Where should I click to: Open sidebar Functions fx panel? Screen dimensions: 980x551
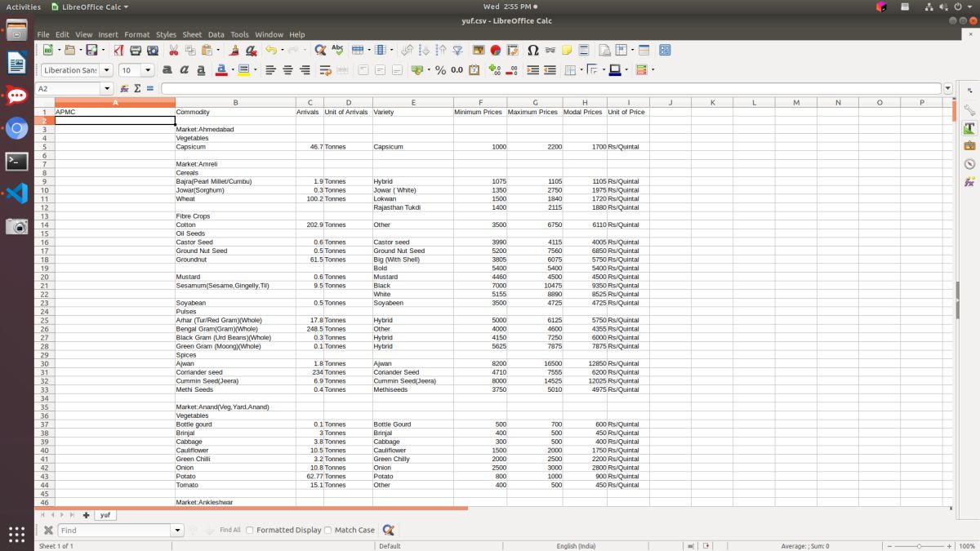pyautogui.click(x=969, y=181)
